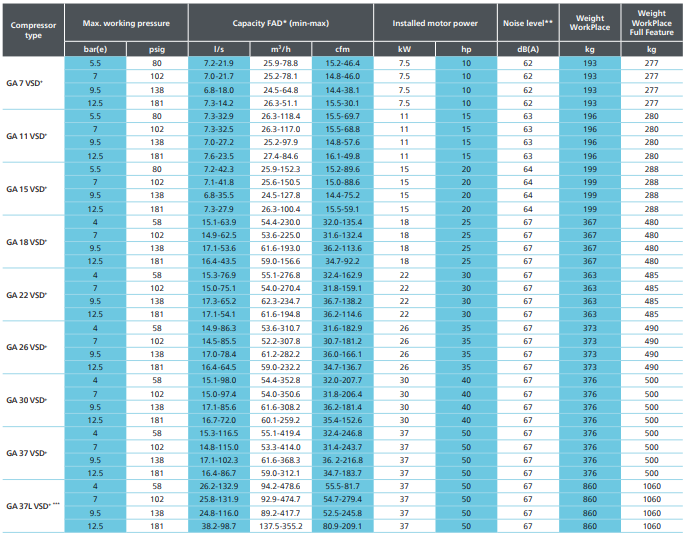Click the cfm cell '15.2-46.4'
The image size is (689, 538).
tap(342, 63)
